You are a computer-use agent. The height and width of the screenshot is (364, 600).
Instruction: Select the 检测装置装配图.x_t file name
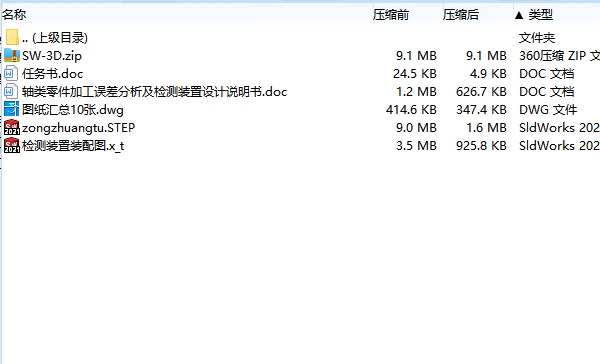[73, 145]
